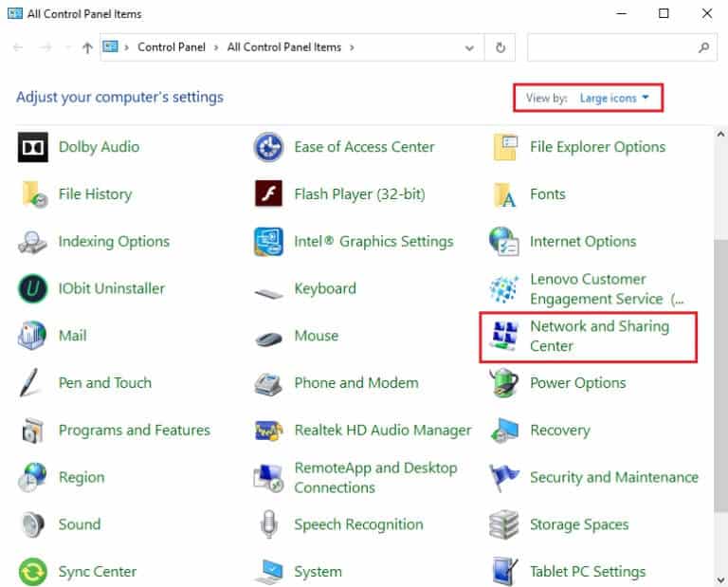Go up one level with Up arrow
The height and width of the screenshot is (587, 728).
click(87, 47)
